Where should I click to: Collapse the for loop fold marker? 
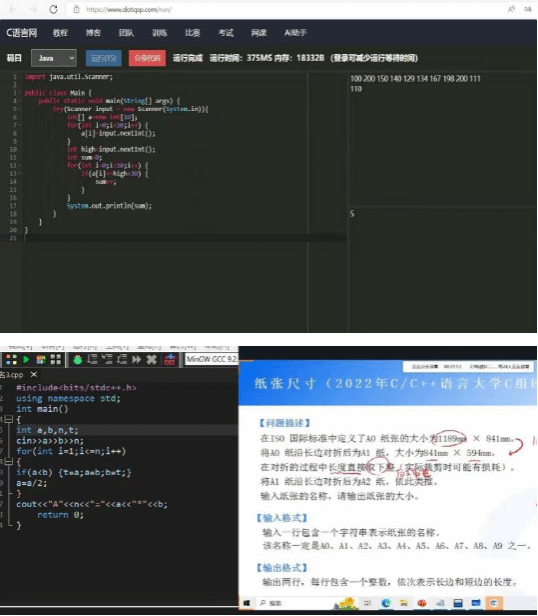click(x=9, y=462)
